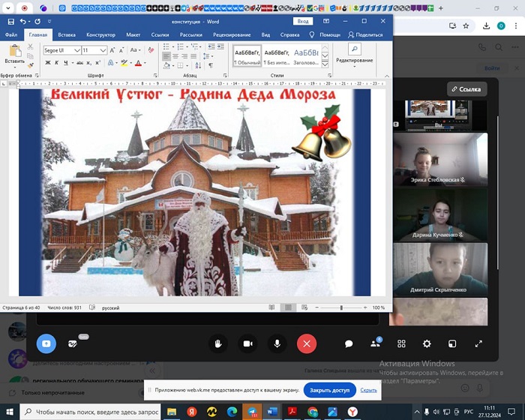Screen dimensions: 525x420
Task: Toggle paragraph marks display
Action: [211, 66]
